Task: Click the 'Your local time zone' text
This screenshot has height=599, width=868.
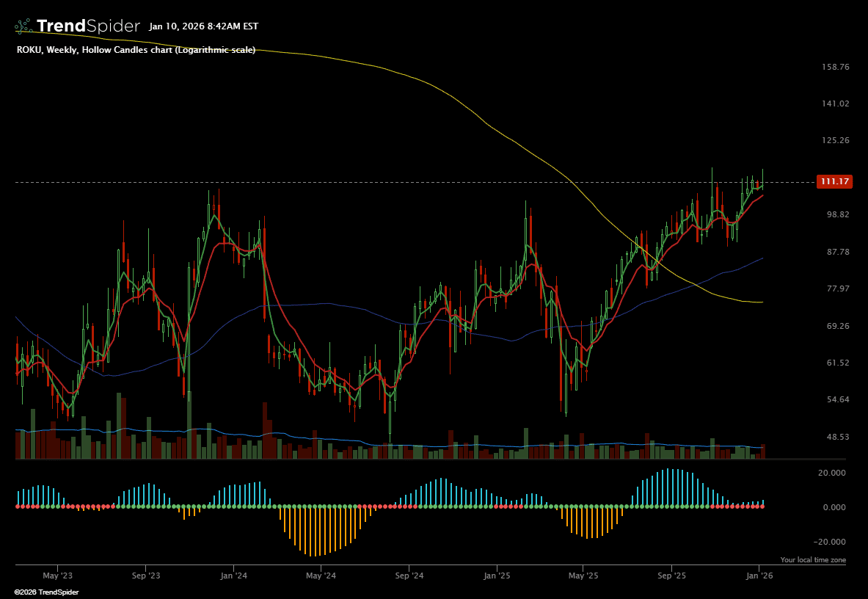Action: (812, 560)
